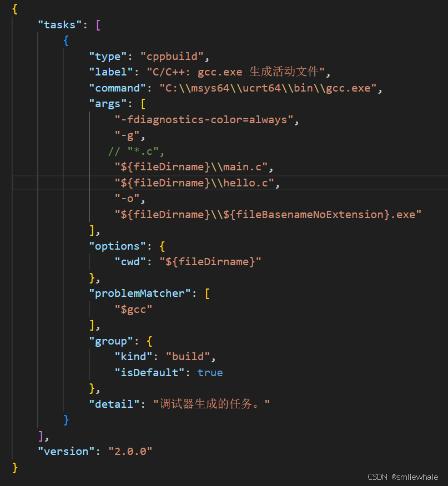Click the fileBasenameNoExtension.exe output string
This screenshot has width=448, height=486.
(268, 215)
